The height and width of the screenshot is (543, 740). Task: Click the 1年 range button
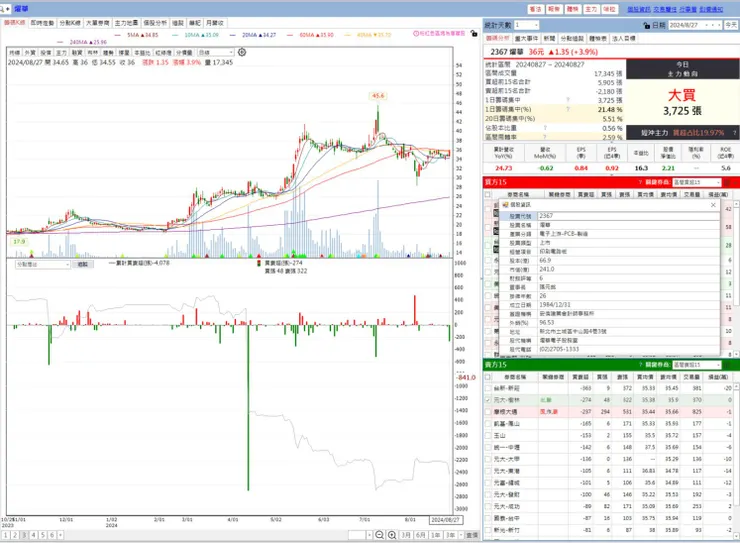[x=436, y=535]
